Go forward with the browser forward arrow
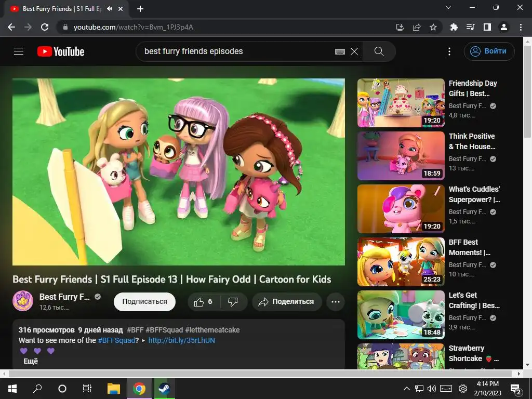532x399 pixels. (28, 27)
